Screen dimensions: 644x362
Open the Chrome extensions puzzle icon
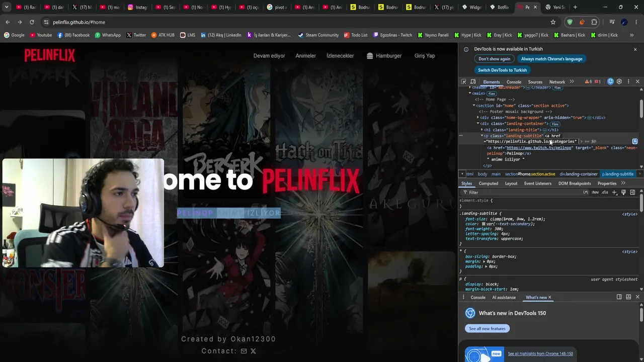pyautogui.click(x=594, y=22)
